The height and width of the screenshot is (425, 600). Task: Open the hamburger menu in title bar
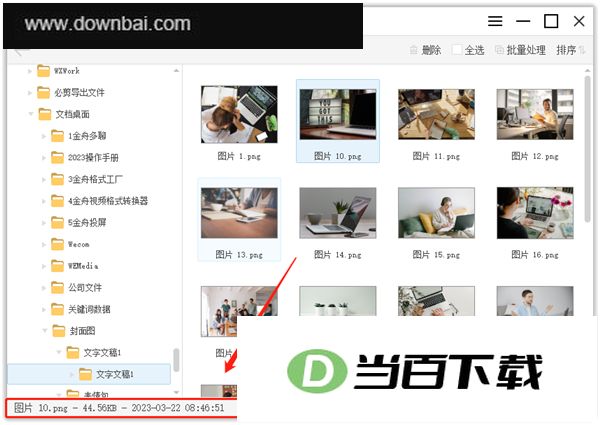tap(495, 21)
